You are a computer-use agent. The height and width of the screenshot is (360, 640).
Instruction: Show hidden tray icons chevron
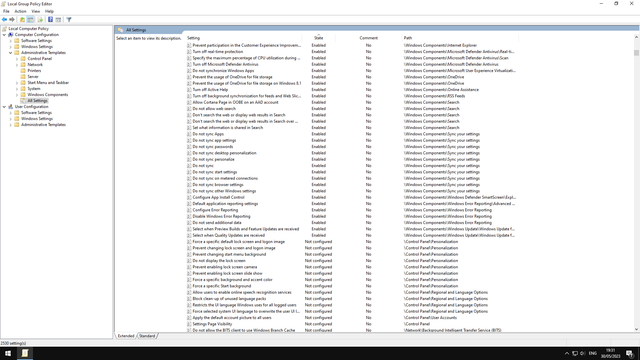coord(567,353)
